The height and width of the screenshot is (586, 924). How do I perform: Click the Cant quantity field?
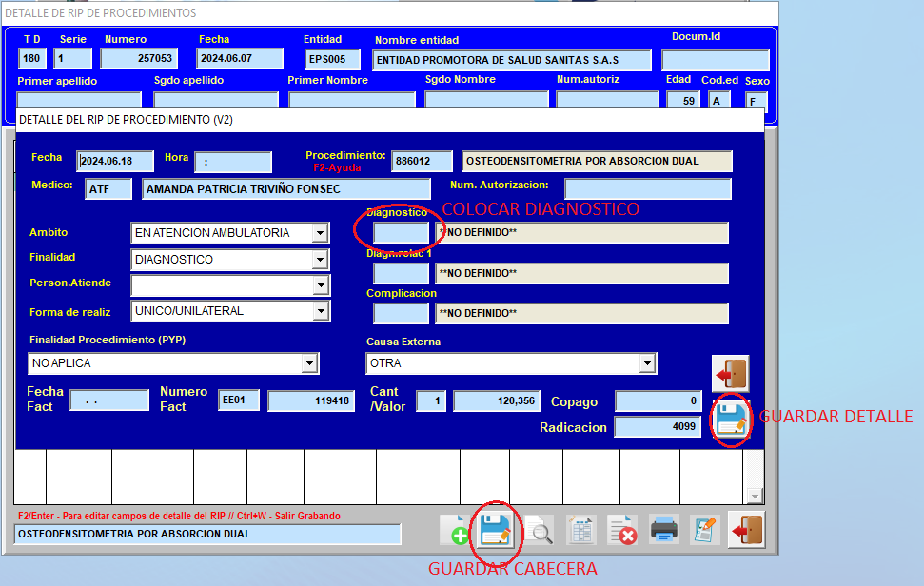pos(431,400)
